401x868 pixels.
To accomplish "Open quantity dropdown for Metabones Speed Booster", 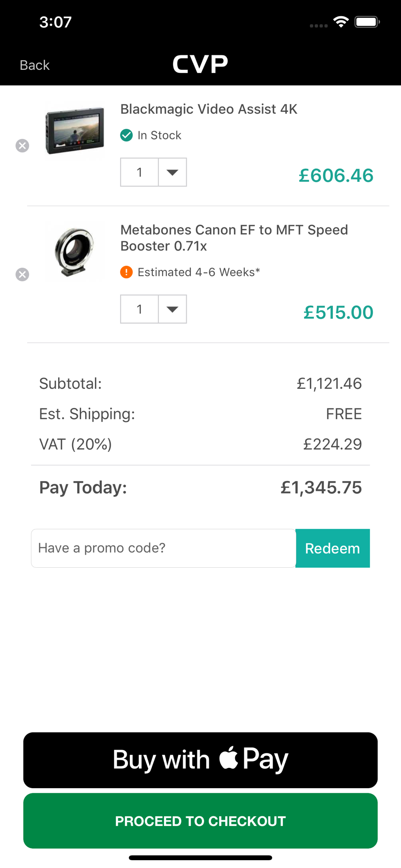I will [172, 309].
